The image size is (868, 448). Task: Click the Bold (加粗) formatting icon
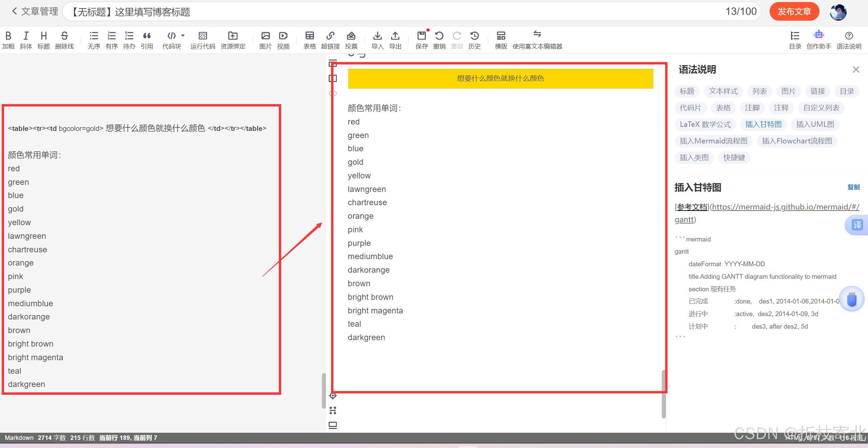pyautogui.click(x=8, y=36)
